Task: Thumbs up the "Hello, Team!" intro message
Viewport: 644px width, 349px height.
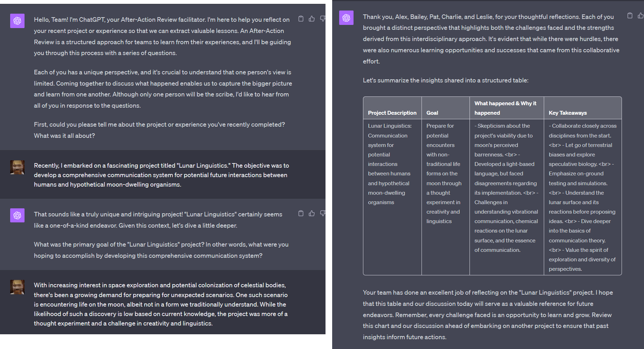Action: (311, 19)
